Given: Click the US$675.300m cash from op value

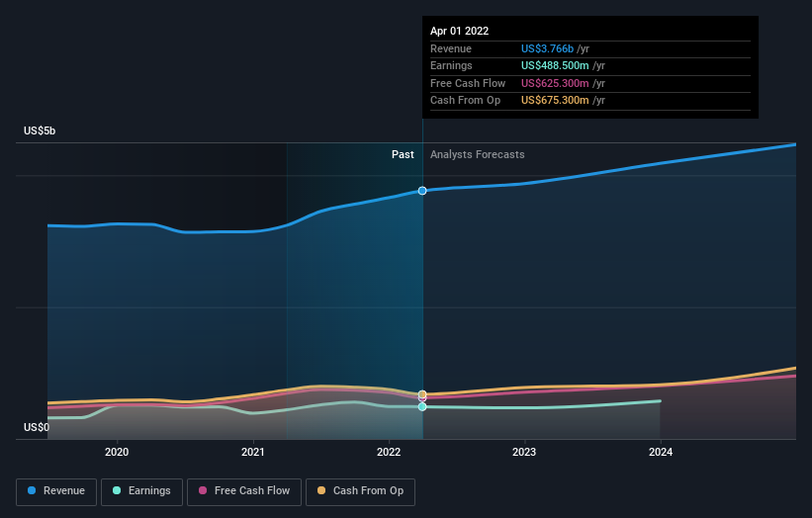Looking at the screenshot, I should [555, 101].
